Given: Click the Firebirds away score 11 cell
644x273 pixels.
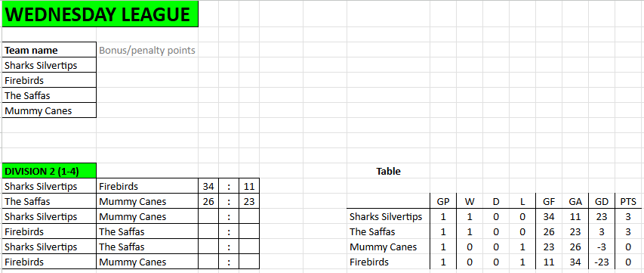Looking at the screenshot, I should point(249,186).
